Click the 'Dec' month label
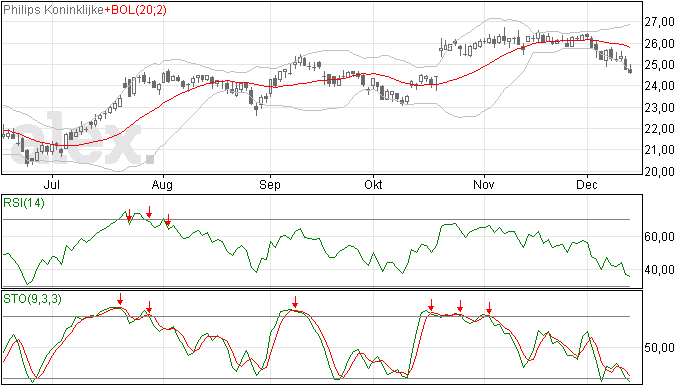Screen dimensions: 690x387 (x=587, y=185)
